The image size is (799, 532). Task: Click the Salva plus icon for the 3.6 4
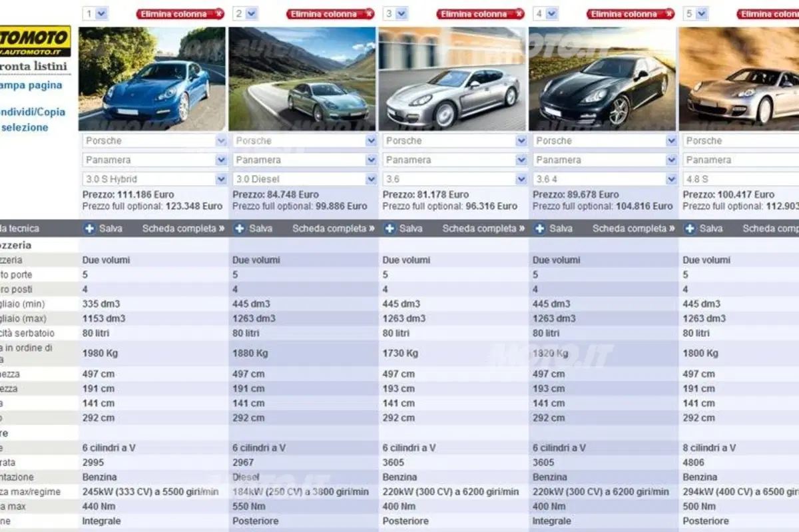tap(540, 228)
